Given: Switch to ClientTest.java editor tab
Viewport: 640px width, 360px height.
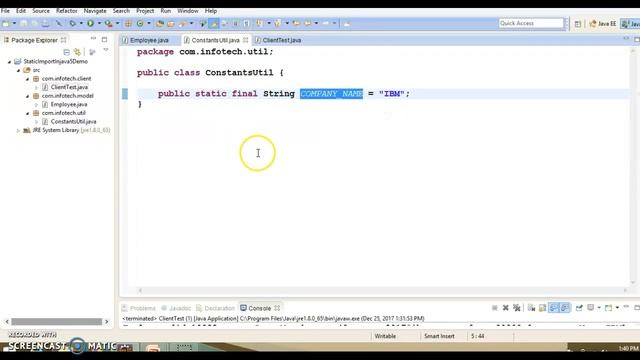Looking at the screenshot, I should pyautogui.click(x=282, y=40).
